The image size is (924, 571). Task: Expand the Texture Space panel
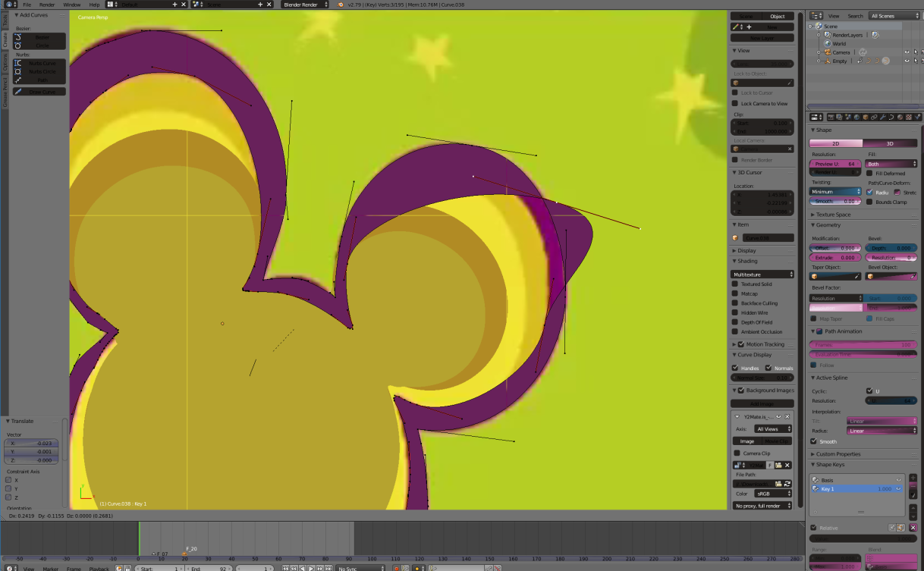tap(831, 215)
